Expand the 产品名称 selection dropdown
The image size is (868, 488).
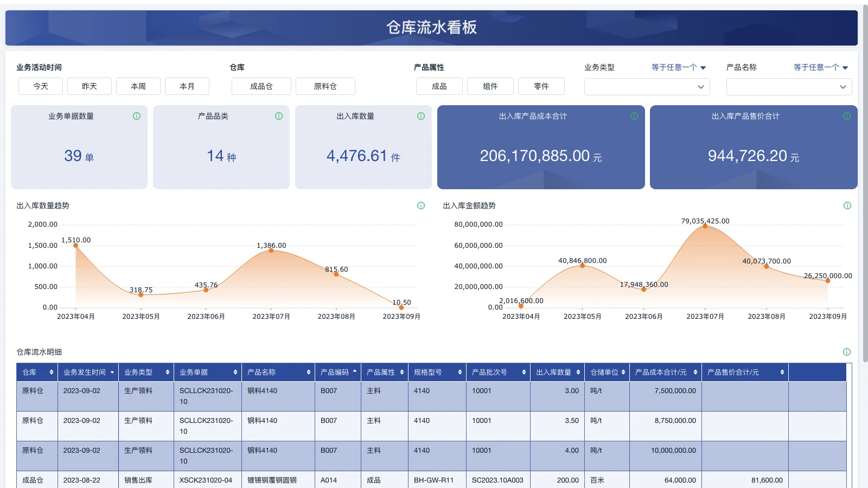[789, 86]
